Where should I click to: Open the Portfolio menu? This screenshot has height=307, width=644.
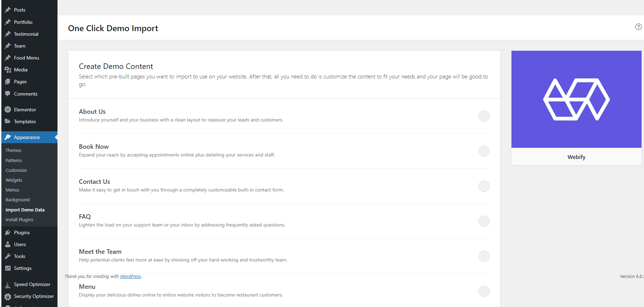tap(29, 22)
